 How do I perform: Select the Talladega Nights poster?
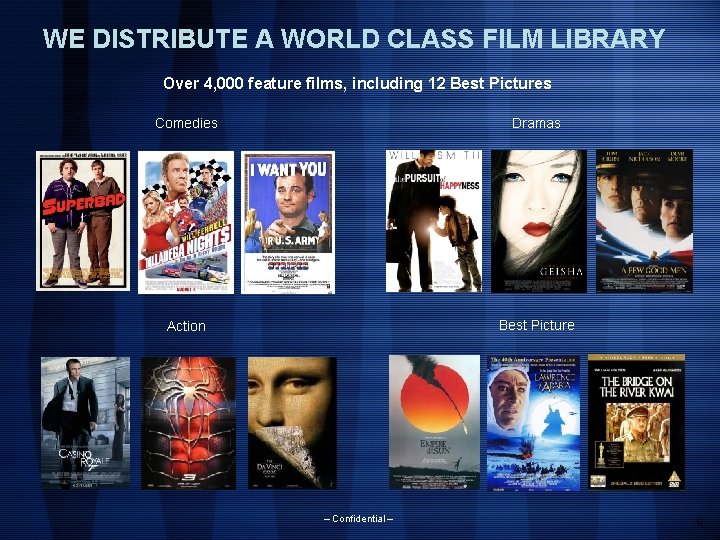tap(186, 222)
